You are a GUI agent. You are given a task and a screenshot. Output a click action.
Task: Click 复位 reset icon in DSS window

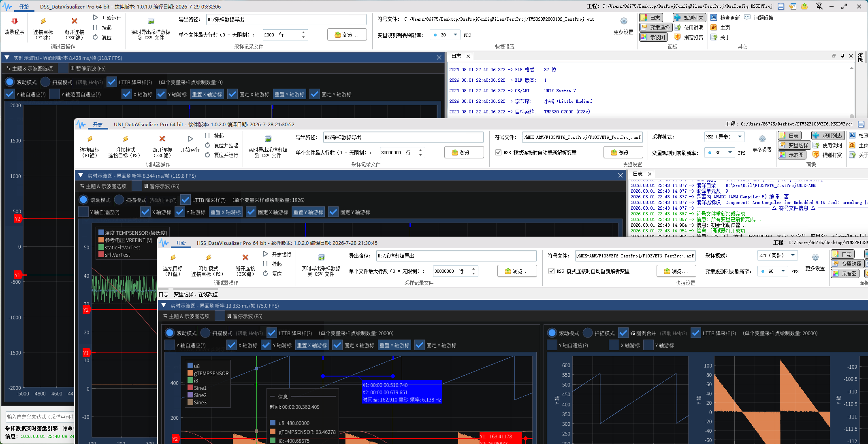click(96, 37)
